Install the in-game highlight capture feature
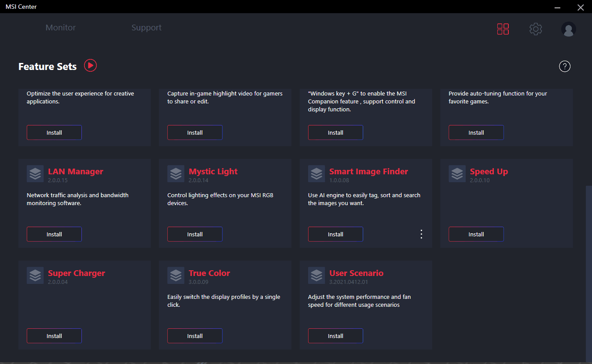 point(195,132)
